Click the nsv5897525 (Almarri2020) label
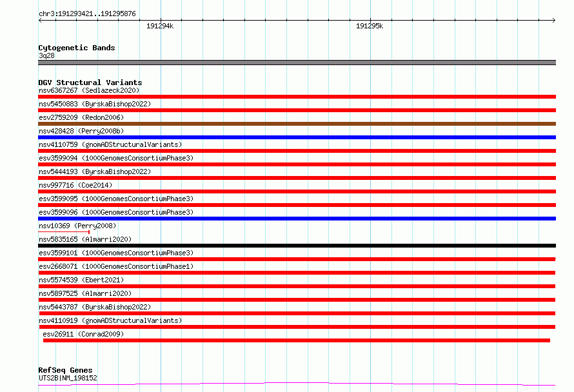This screenshot has height=392, width=574. click(x=85, y=293)
